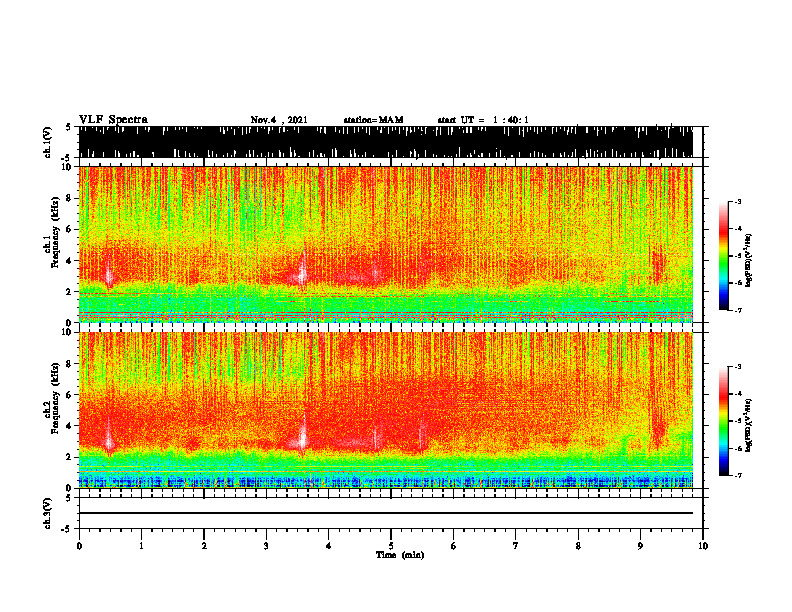Click the ch.1 spectrogram color scale bar
792x612 pixels.
coord(724,256)
